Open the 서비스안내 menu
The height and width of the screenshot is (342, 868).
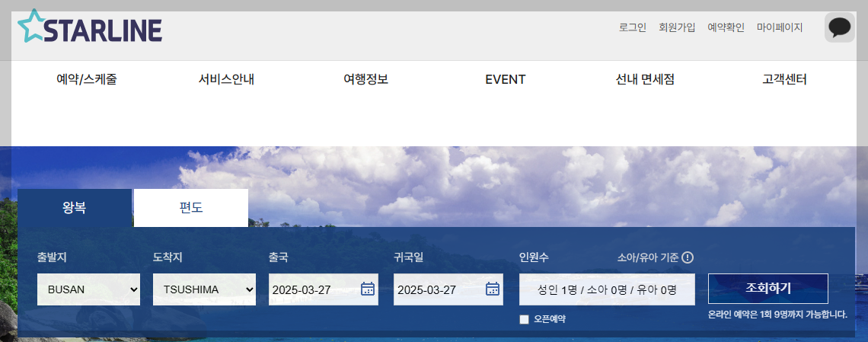pos(226,79)
